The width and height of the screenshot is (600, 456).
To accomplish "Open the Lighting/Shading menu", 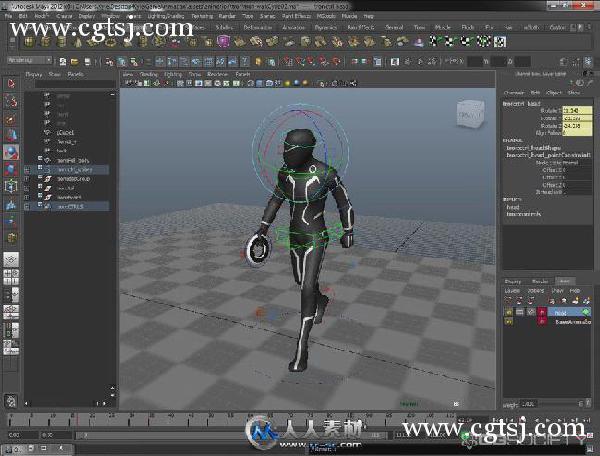I will pyautogui.click(x=166, y=16).
